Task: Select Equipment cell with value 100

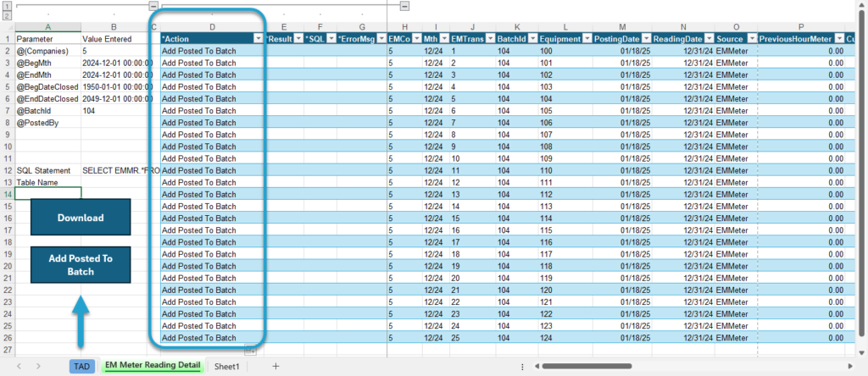Action: point(565,51)
